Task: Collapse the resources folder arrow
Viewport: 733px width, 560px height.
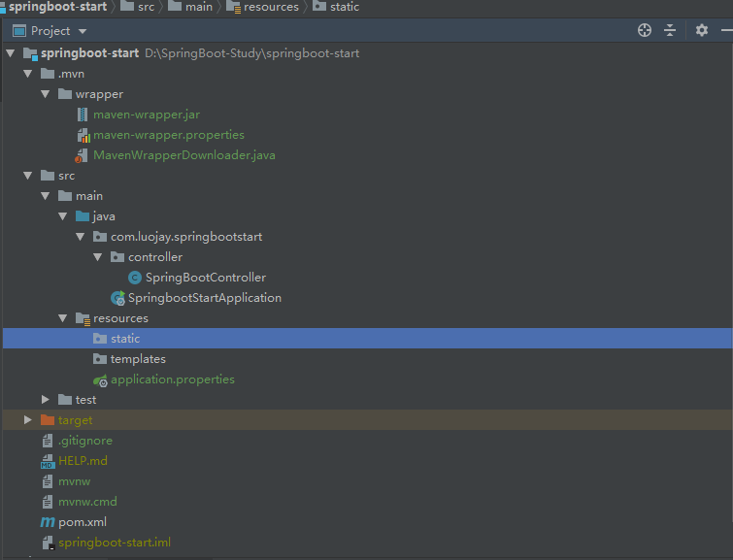Action: coord(63,318)
